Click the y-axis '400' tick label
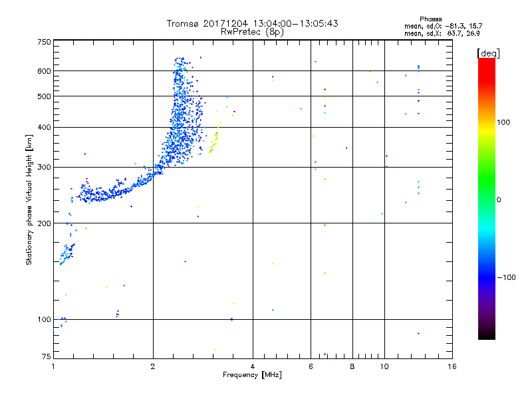 [44, 127]
